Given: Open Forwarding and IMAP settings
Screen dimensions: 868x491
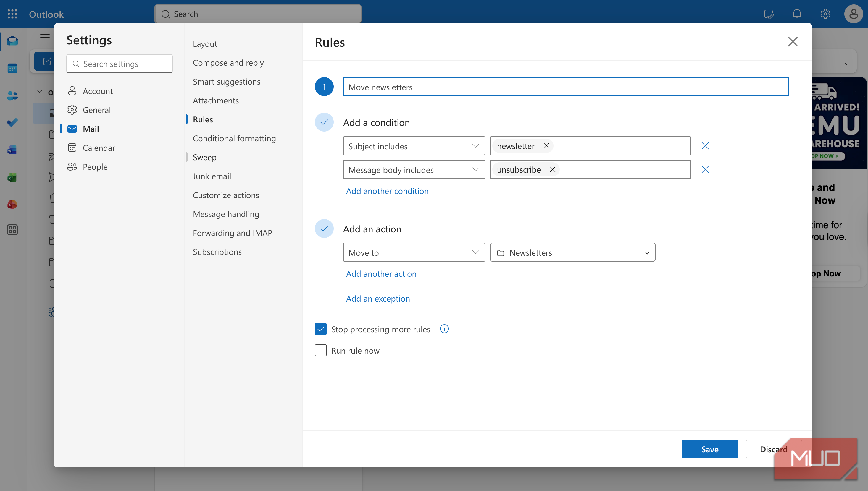Looking at the screenshot, I should click(233, 233).
